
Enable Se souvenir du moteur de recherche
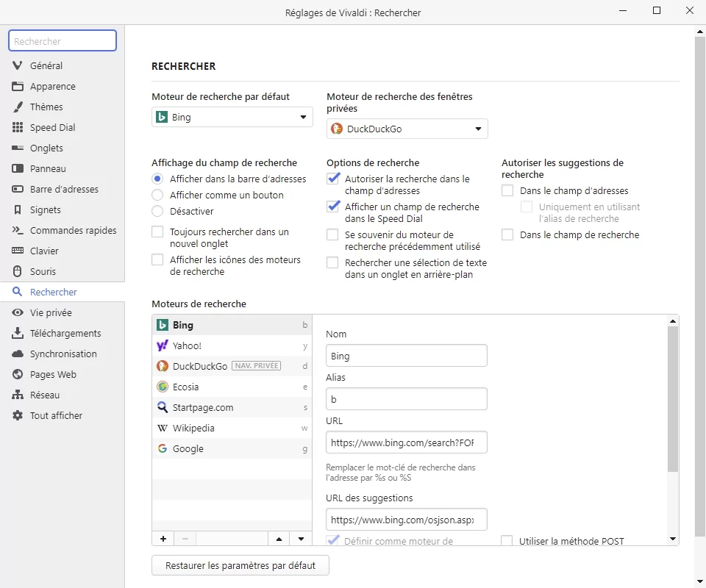(x=332, y=235)
